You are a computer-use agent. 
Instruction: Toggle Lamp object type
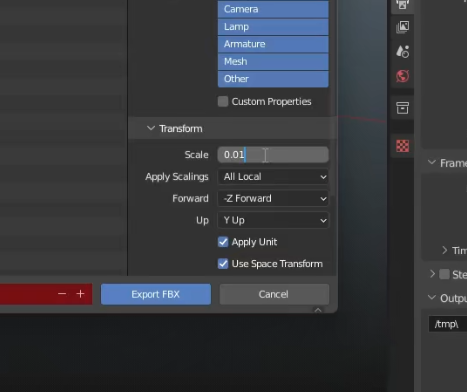(x=273, y=27)
